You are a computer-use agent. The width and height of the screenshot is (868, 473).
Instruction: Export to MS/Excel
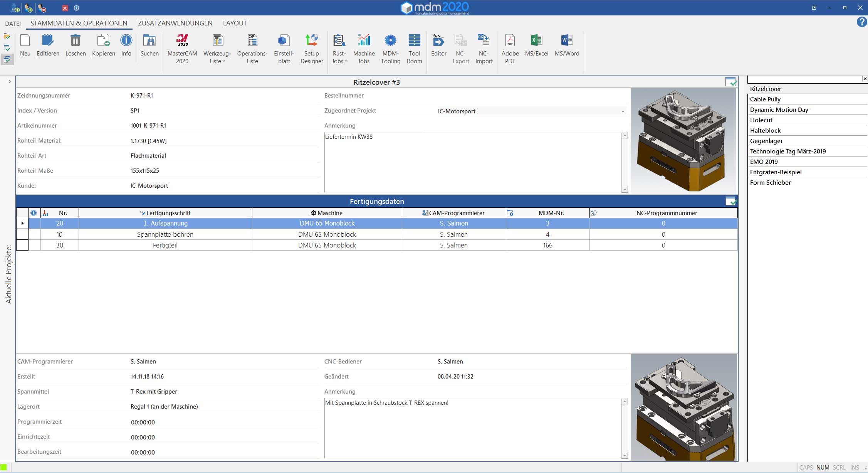[x=536, y=45]
